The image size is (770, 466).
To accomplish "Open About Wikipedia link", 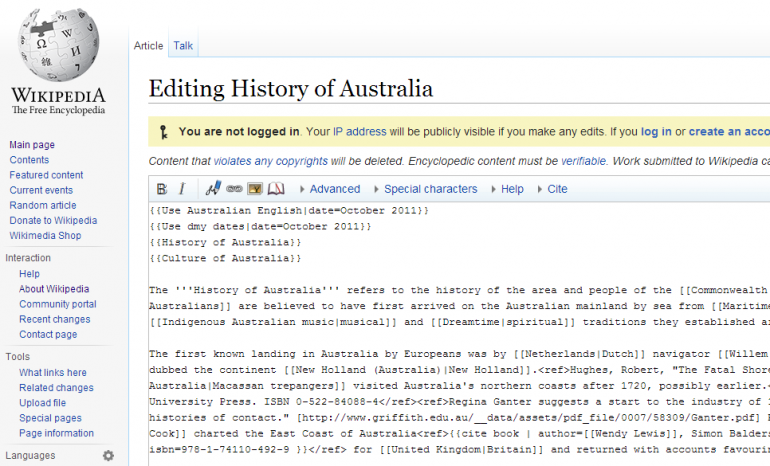I will pos(55,289).
